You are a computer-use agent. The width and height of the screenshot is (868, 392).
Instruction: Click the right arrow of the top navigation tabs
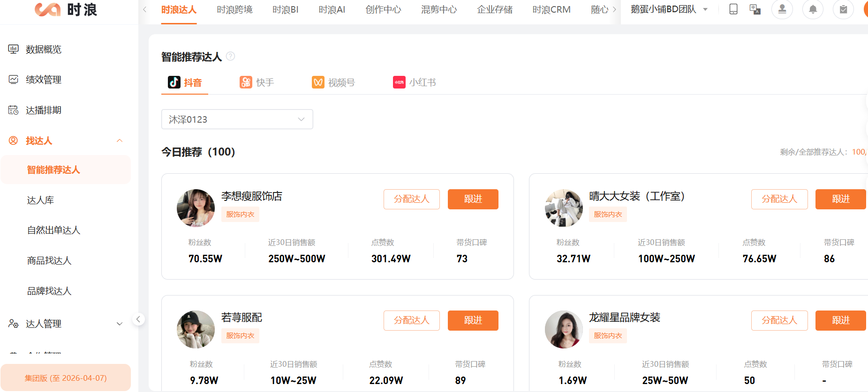[615, 9]
